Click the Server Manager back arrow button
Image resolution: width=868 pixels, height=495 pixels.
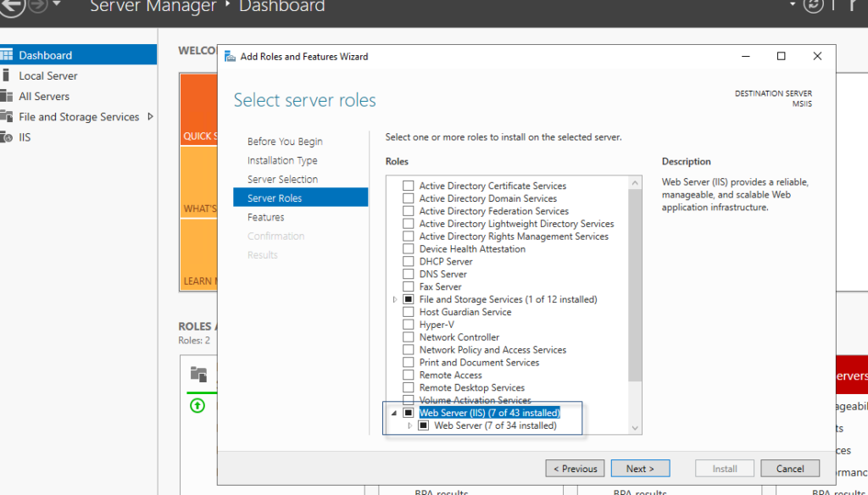tap(12, 7)
